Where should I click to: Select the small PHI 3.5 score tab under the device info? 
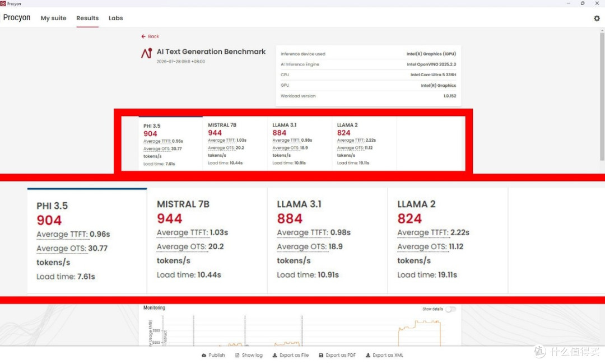point(170,143)
